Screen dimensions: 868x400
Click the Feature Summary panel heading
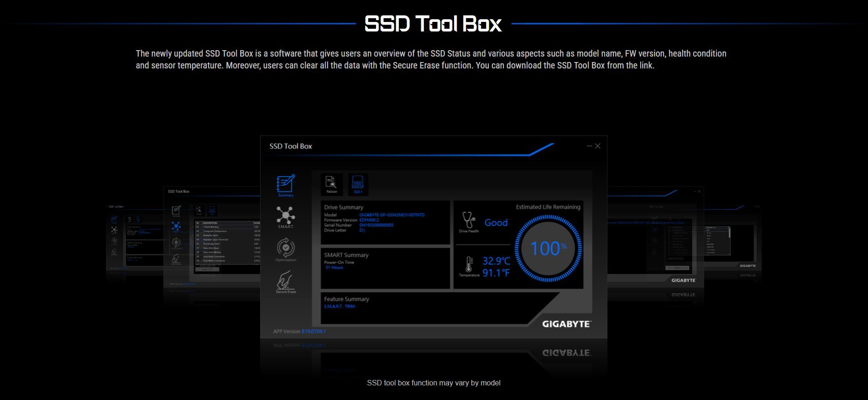[346, 299]
